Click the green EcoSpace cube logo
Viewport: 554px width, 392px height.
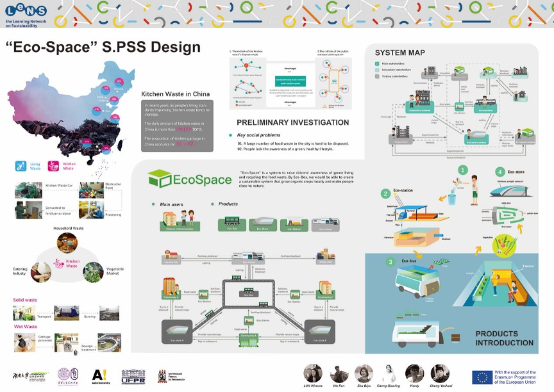click(x=158, y=177)
